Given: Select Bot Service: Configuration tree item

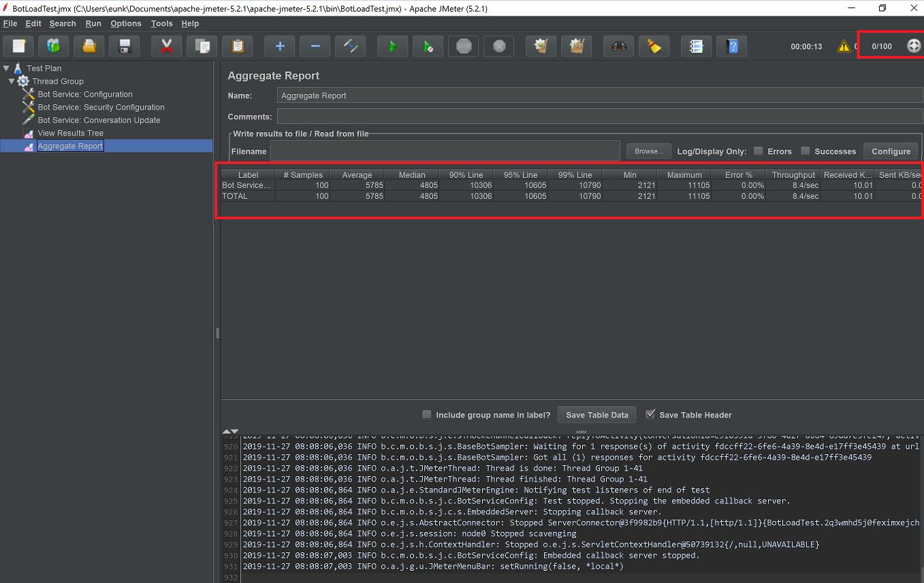Looking at the screenshot, I should 85,94.
